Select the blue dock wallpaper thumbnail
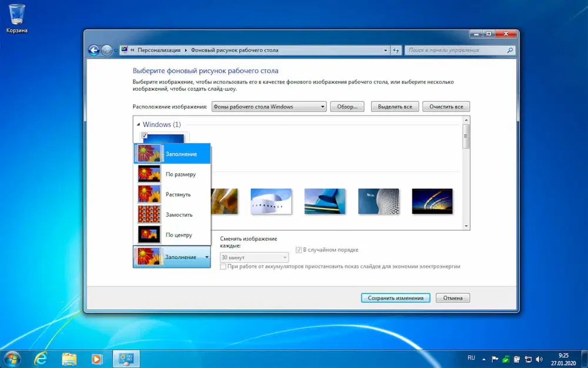The width and height of the screenshot is (588, 368). pos(325,201)
